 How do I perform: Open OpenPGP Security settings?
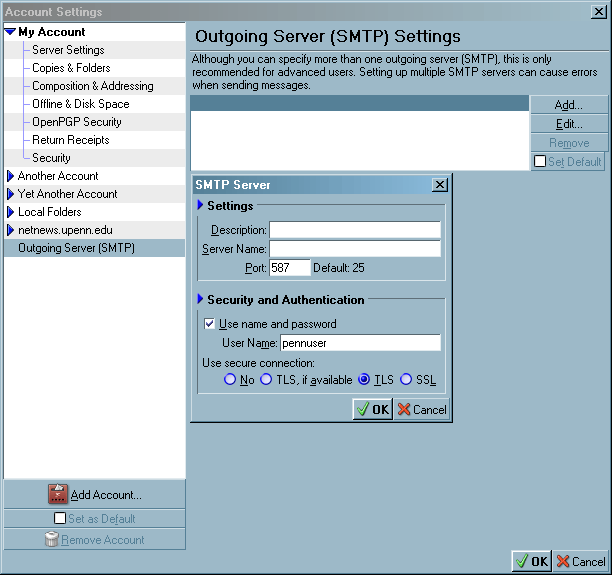point(77,122)
